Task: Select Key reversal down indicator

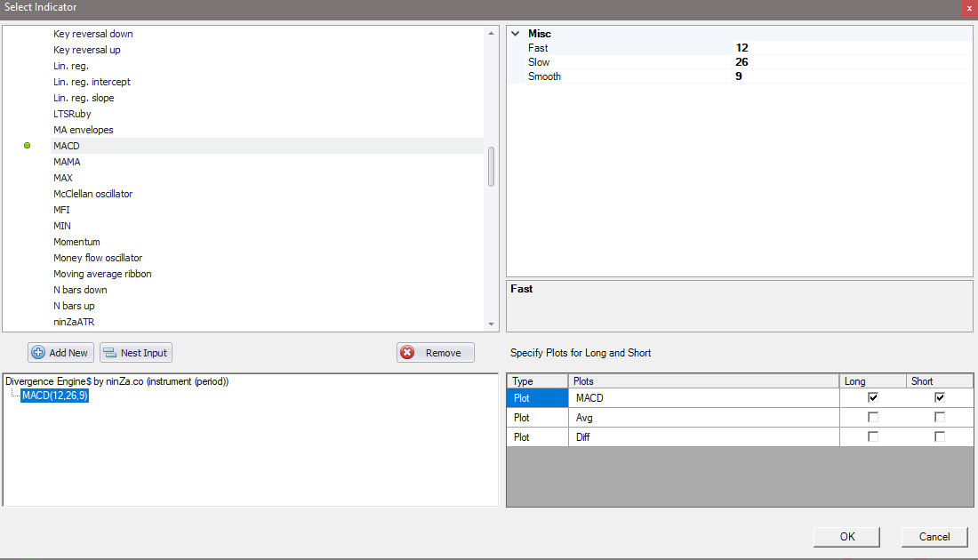Action: point(93,34)
